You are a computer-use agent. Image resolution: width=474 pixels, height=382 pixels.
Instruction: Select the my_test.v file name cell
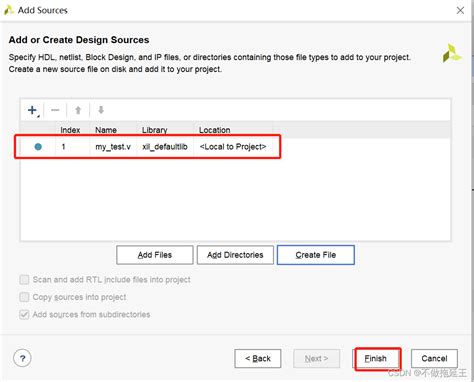point(113,147)
